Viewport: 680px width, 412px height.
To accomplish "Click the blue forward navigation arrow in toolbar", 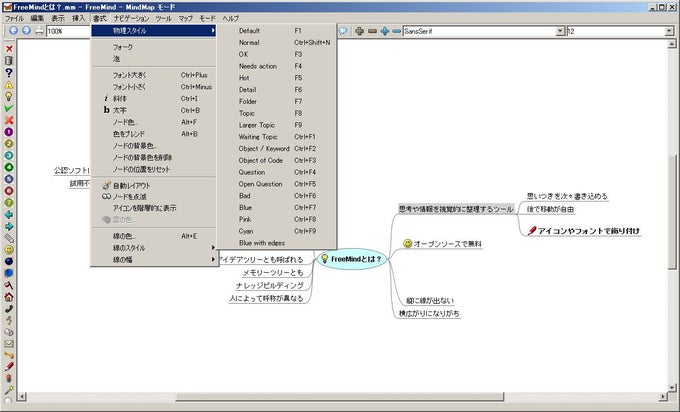I will pyautogui.click(x=26, y=30).
